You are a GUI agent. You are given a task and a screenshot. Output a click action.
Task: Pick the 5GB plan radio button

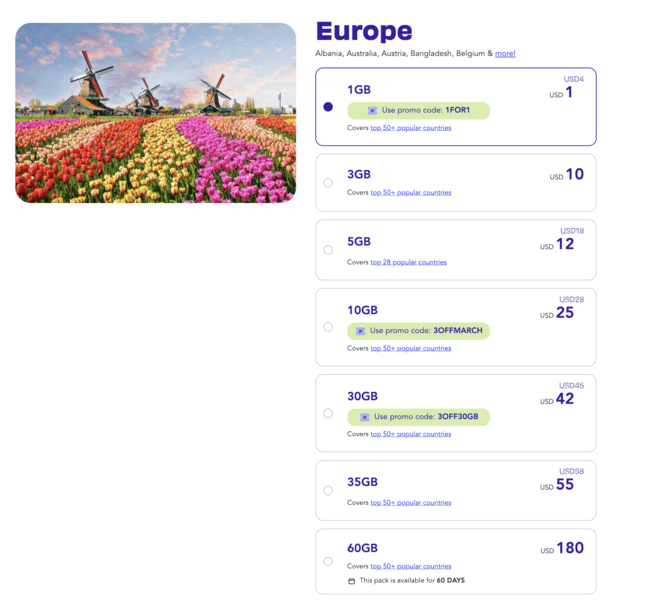[328, 250]
